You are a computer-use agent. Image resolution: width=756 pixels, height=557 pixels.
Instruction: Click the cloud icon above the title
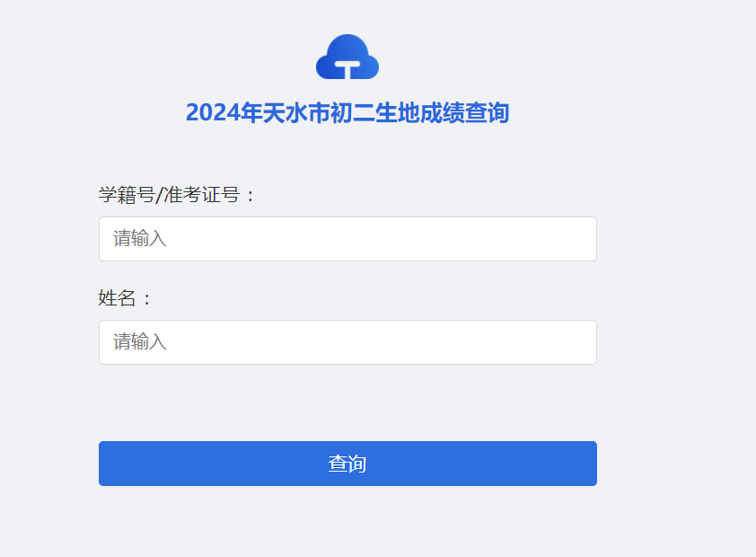pos(347,56)
